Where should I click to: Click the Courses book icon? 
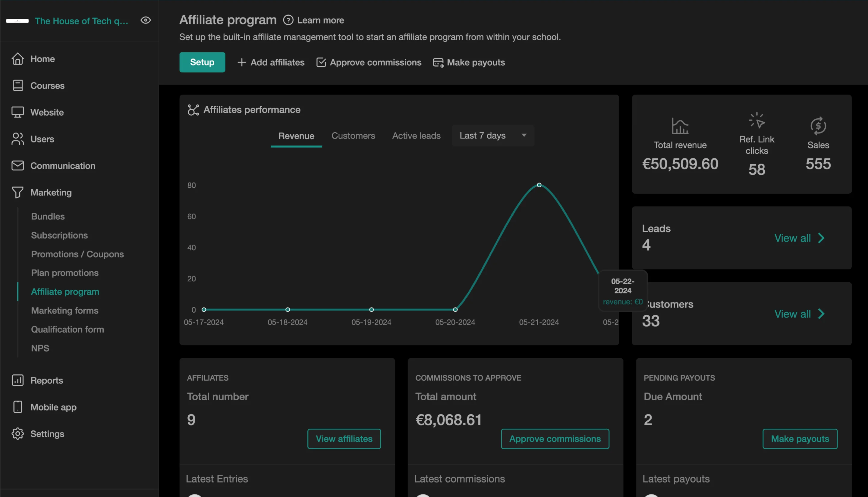(x=17, y=85)
